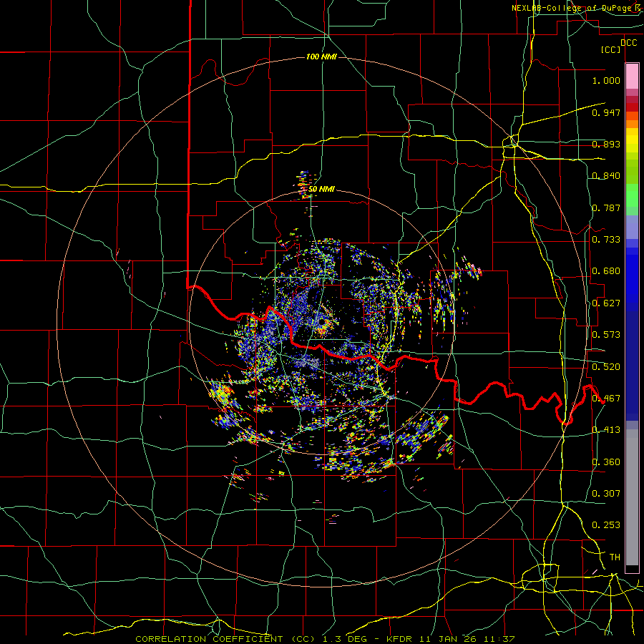
Task: Select the 0.307 scale value
Action: 606,494
